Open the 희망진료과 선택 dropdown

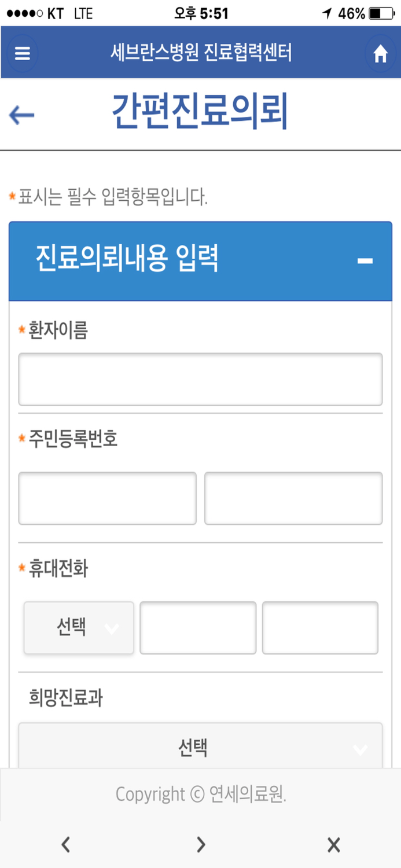(200, 746)
